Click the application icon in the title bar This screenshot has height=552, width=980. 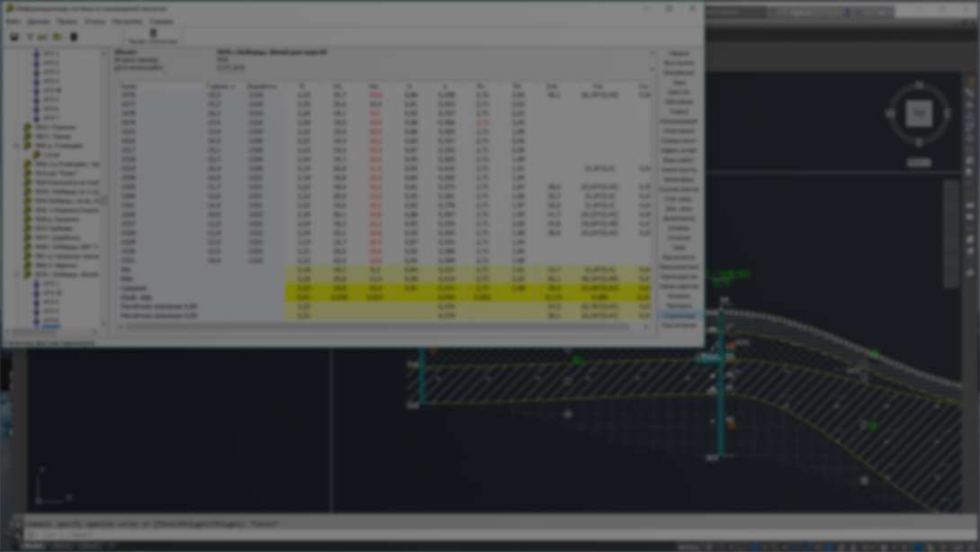click(x=9, y=8)
